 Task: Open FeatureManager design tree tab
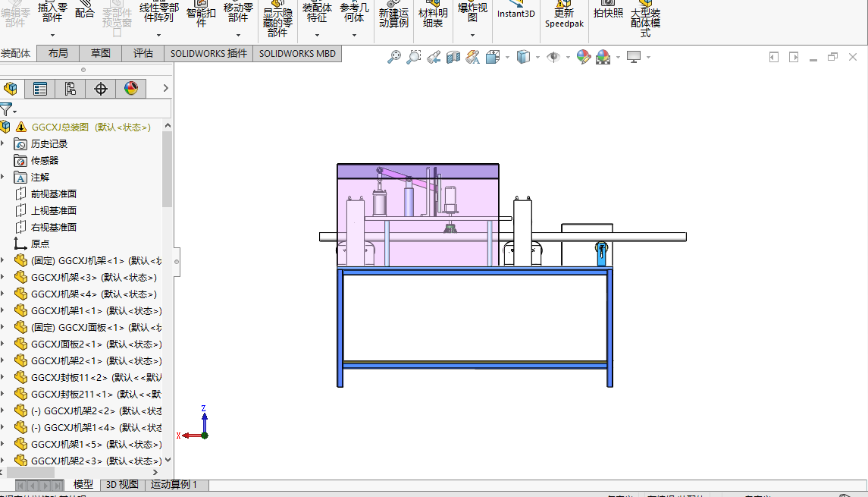click(11, 89)
